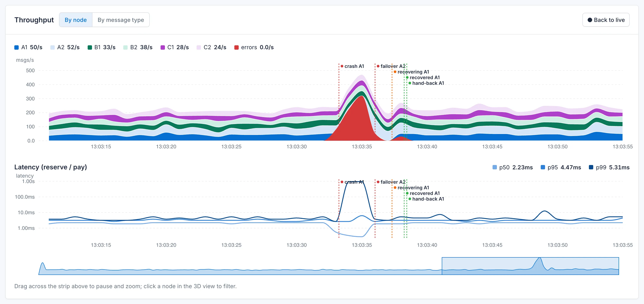
Task: Switch to the By message type tab
Action: (121, 20)
